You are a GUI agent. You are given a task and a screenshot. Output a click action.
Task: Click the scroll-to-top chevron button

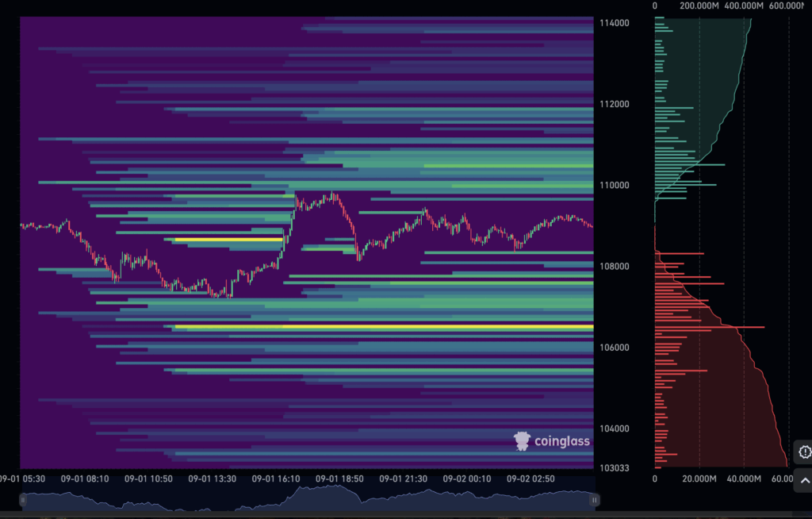tap(804, 480)
